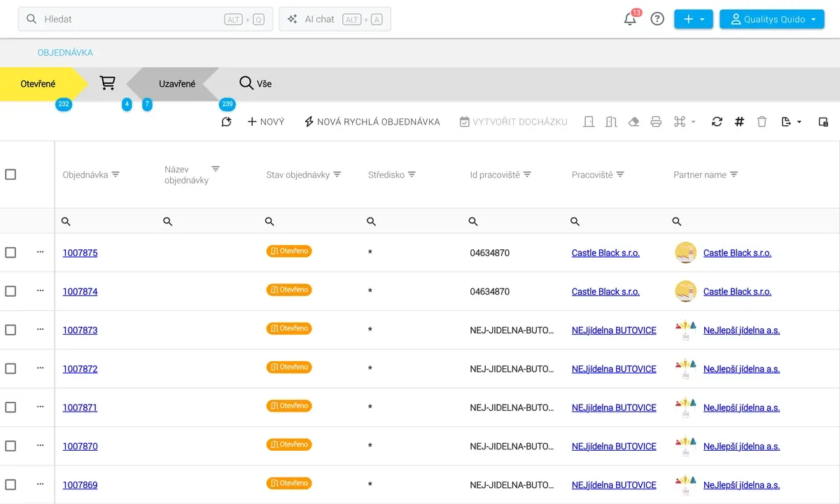Check the box for order 1007875

pyautogui.click(x=10, y=252)
